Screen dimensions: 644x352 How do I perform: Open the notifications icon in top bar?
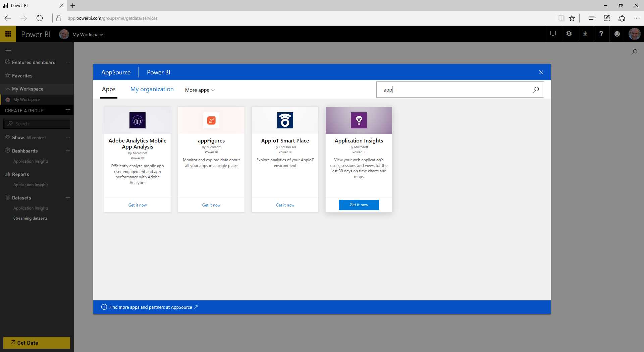552,34
